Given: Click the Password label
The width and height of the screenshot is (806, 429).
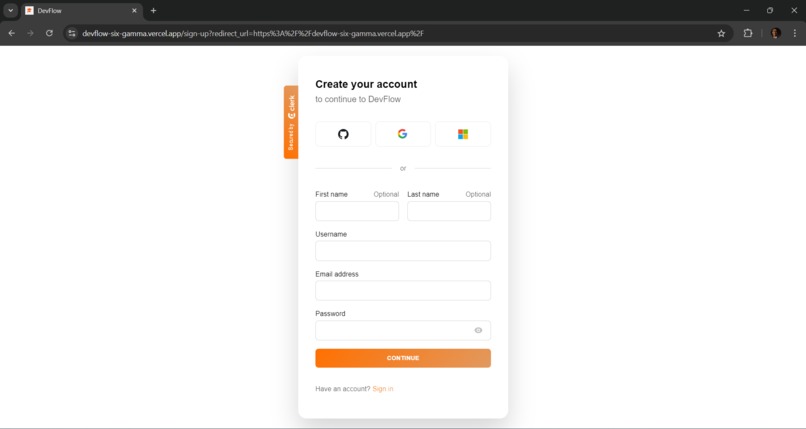Looking at the screenshot, I should [330, 314].
